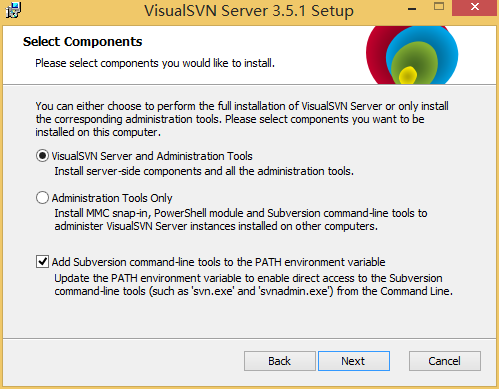
Task: Click the 'Please select components' subtitle text
Action: [x=155, y=63]
